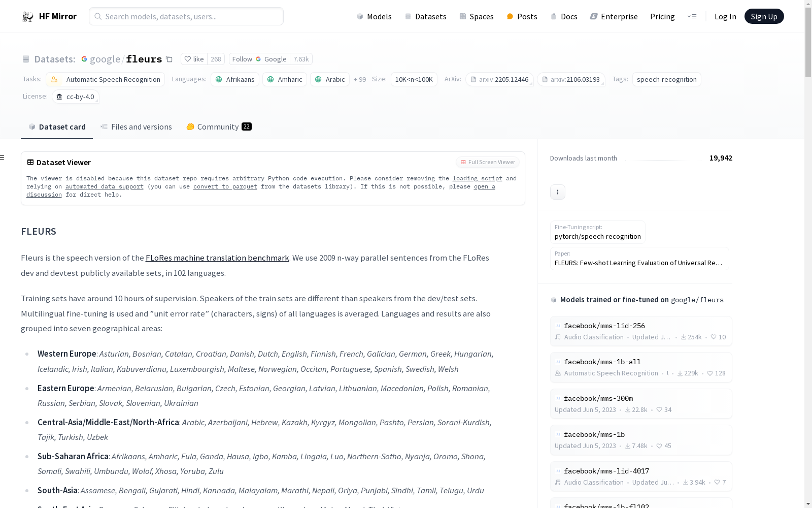Viewport: 812px width, 508px height.
Task: Click the Dataset Viewer table icon
Action: click(30, 162)
